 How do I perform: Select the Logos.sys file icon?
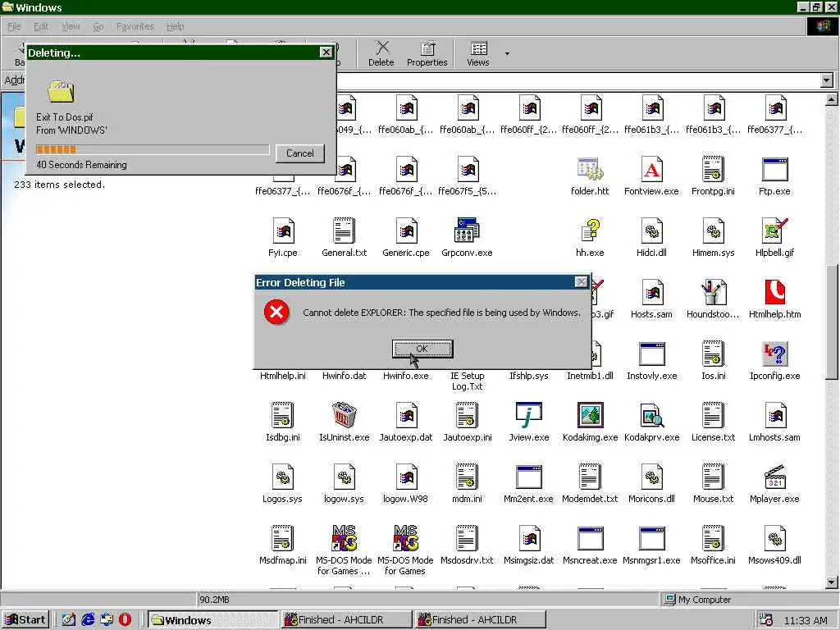(282, 477)
